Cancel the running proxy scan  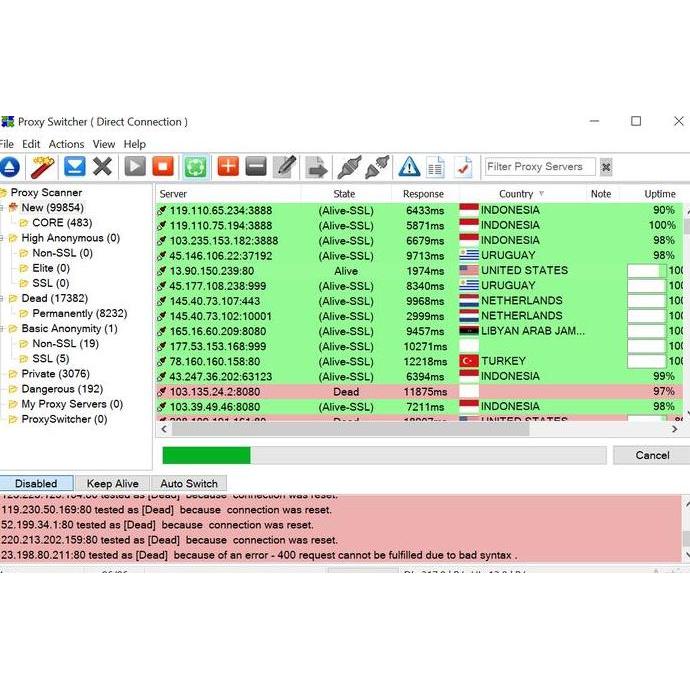[652, 455]
